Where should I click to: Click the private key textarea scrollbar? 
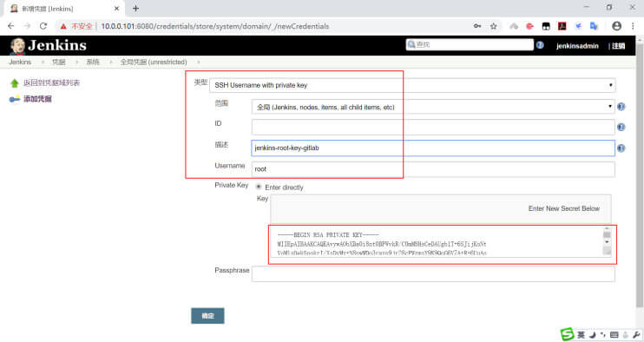(x=607, y=240)
